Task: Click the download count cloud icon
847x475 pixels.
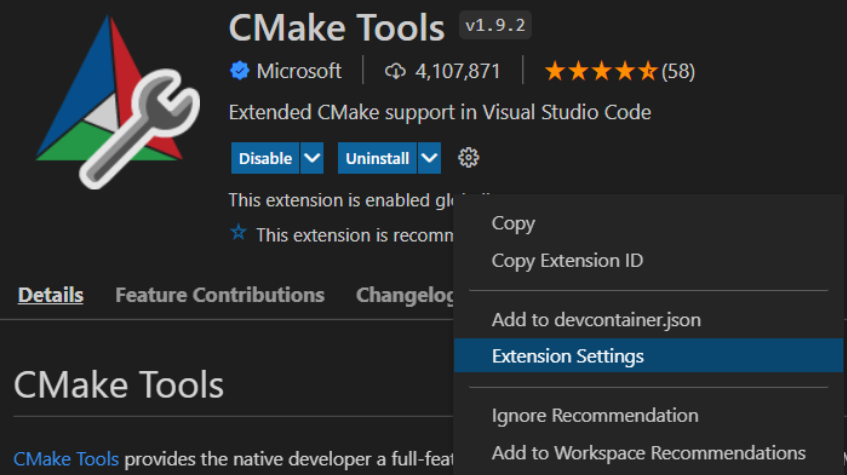Action: click(x=395, y=71)
